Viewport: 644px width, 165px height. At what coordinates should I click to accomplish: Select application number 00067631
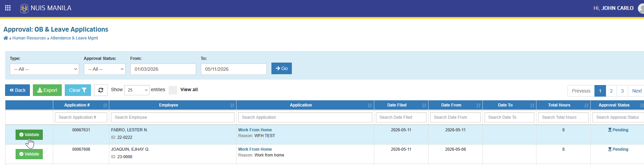point(81,130)
